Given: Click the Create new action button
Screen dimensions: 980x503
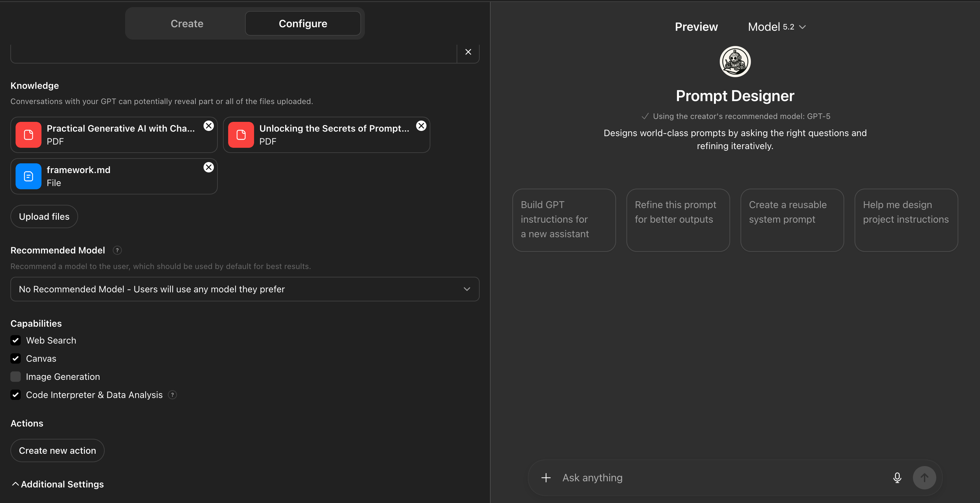Looking at the screenshot, I should point(57,450).
